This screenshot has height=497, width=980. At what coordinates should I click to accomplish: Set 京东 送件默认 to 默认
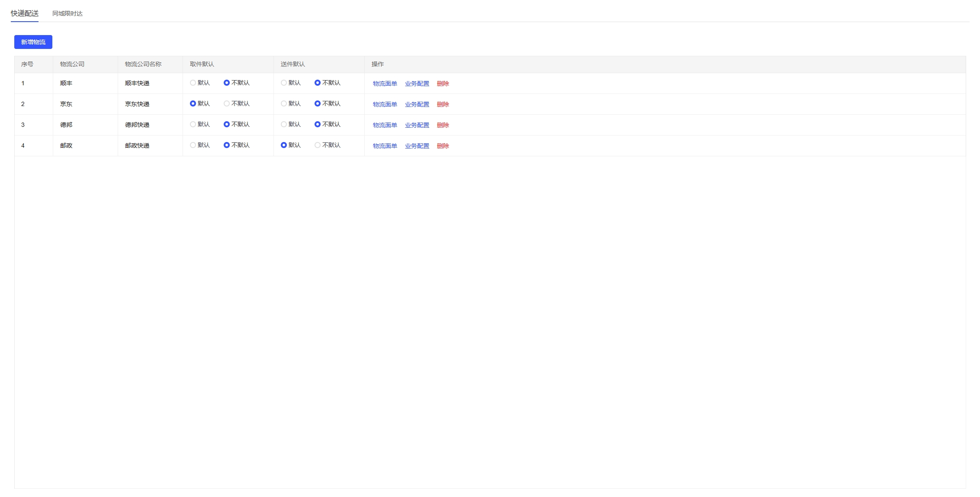pyautogui.click(x=284, y=103)
